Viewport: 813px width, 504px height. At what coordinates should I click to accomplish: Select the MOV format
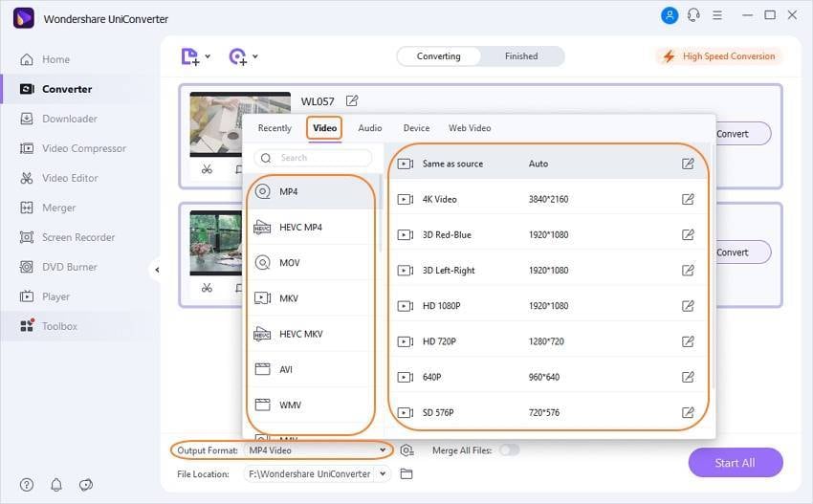311,263
